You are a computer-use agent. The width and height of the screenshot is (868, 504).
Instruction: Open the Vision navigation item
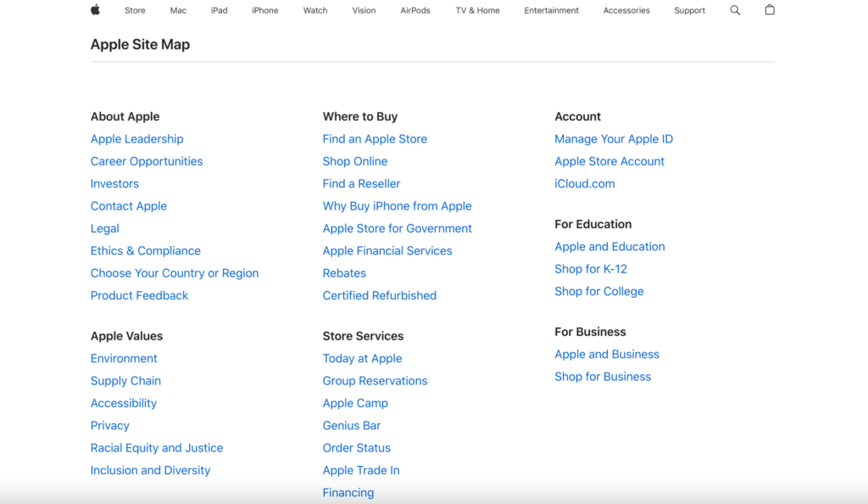point(364,10)
